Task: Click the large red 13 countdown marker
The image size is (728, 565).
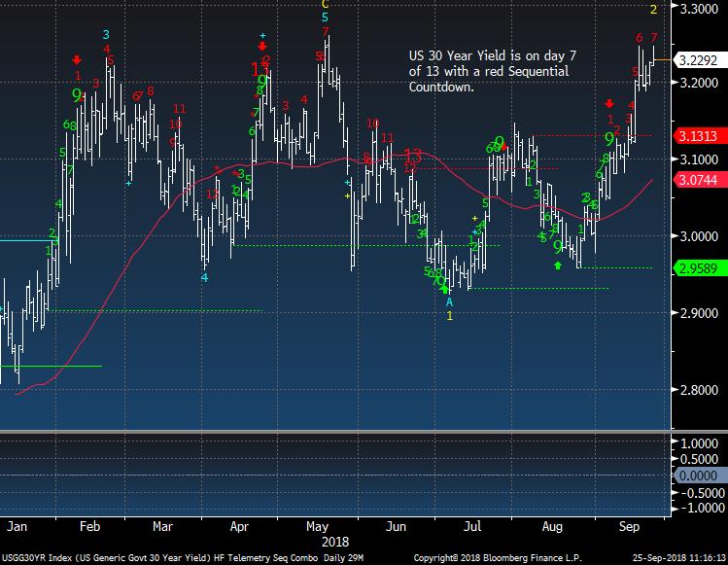Action: click(x=412, y=156)
